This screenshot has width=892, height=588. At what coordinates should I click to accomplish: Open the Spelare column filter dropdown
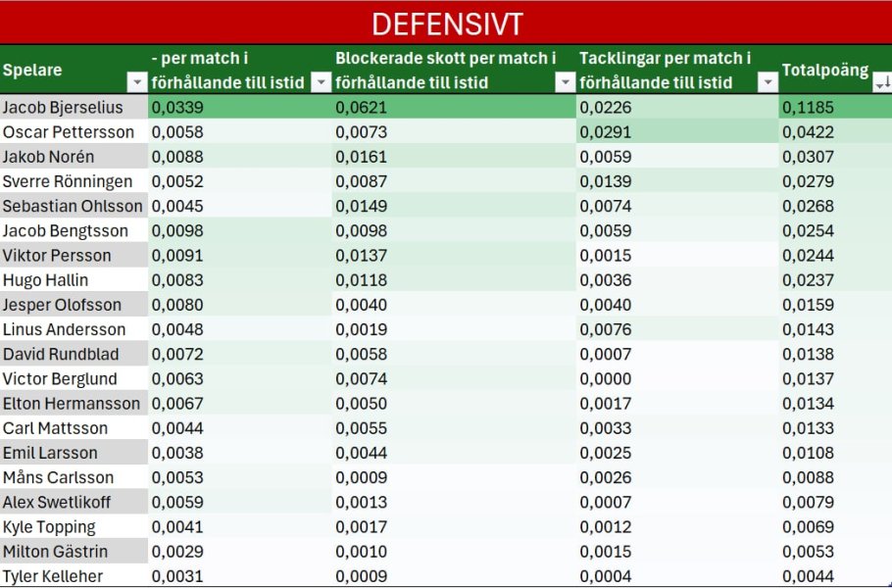pyautogui.click(x=136, y=83)
